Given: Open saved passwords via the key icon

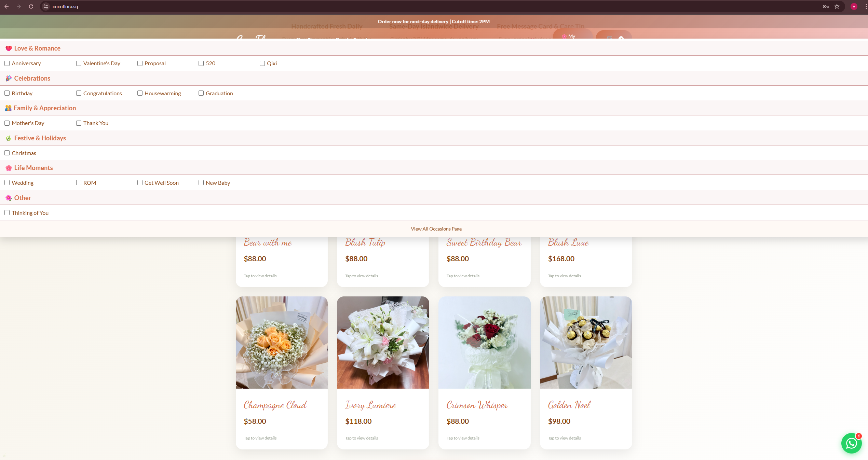Looking at the screenshot, I should (x=826, y=6).
